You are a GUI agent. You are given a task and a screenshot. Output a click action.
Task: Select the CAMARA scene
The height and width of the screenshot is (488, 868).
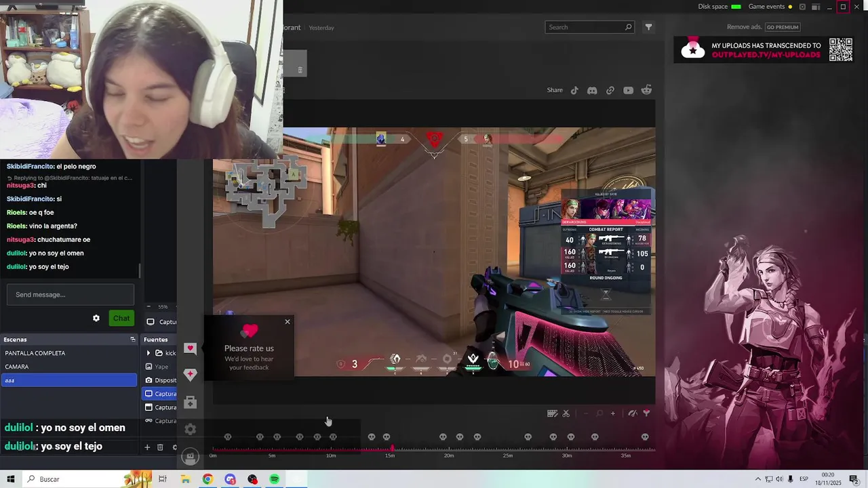pos(68,367)
